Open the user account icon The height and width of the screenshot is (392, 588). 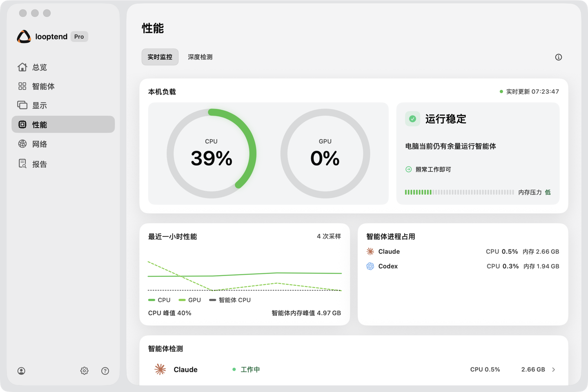pos(22,371)
